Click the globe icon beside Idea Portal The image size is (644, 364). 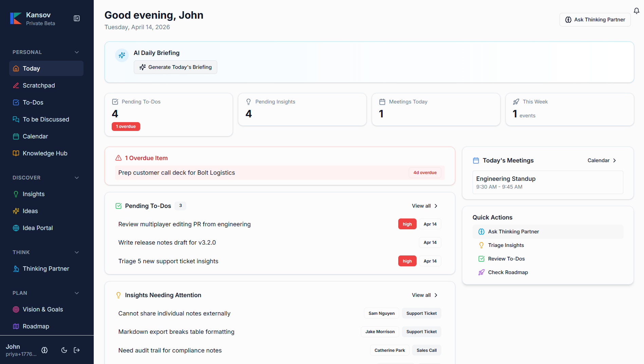[x=16, y=228]
